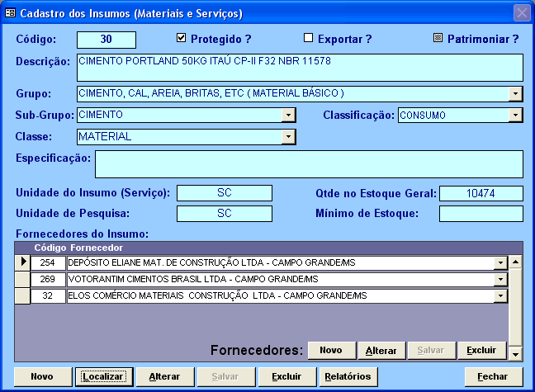Viewport: 535px width, 392px height.
Task: Toggle the Patrimoniar checkbox
Action: coord(438,38)
